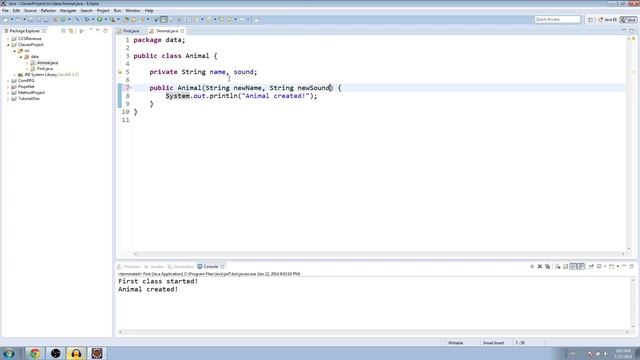Click the New file toolbar icon
Screen dimensions: 640x360
6,19
